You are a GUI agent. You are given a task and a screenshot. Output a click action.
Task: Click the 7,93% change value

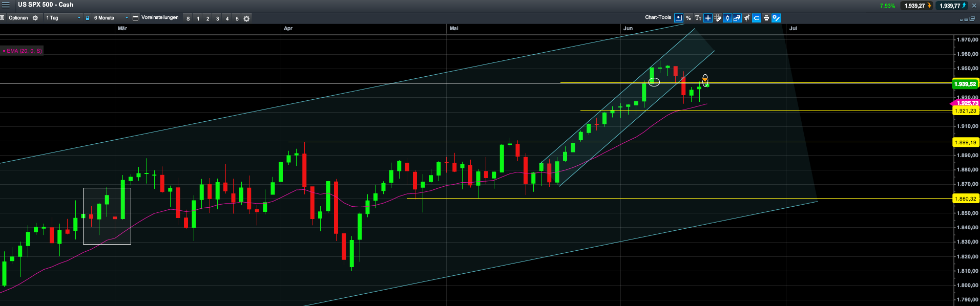click(x=887, y=6)
